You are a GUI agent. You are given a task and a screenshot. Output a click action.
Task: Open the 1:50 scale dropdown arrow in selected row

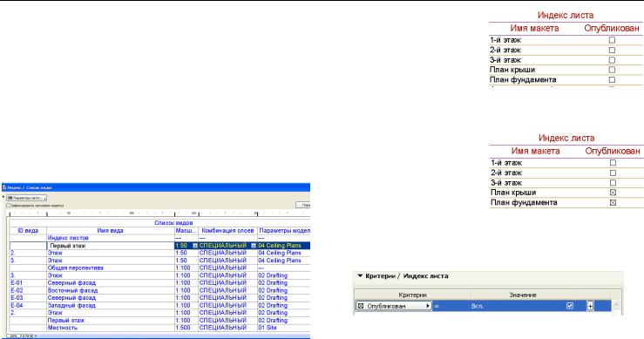pyautogui.click(x=195, y=245)
